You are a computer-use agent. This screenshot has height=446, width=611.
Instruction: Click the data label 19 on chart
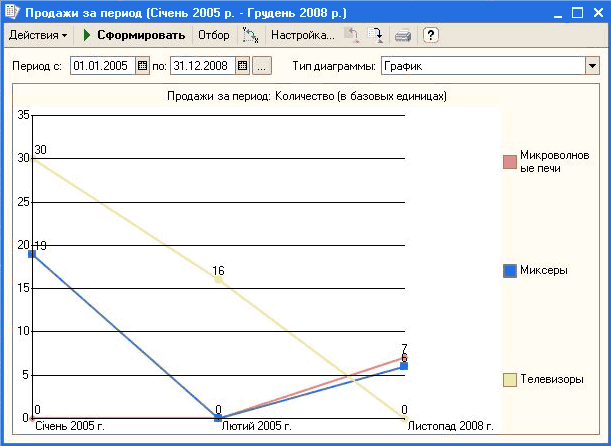(40, 245)
